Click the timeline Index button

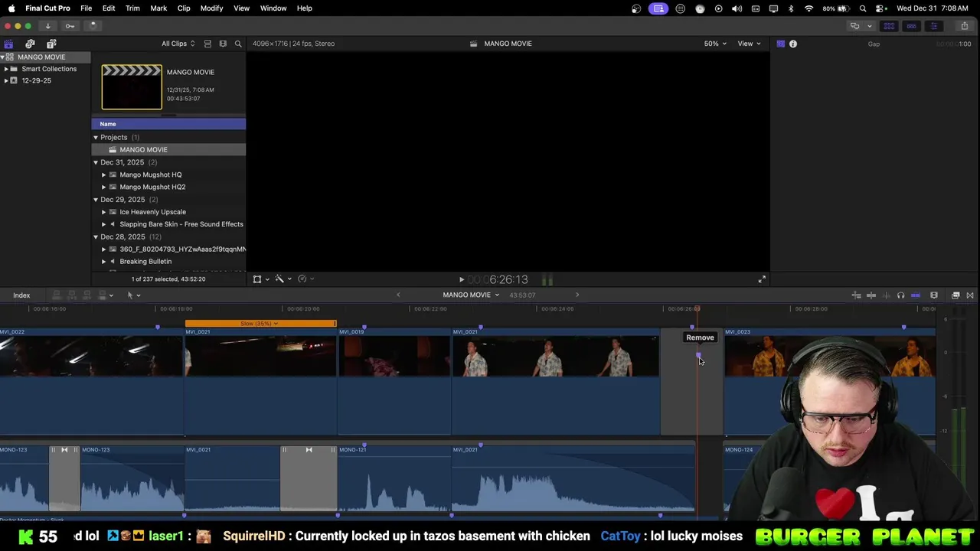pos(21,295)
